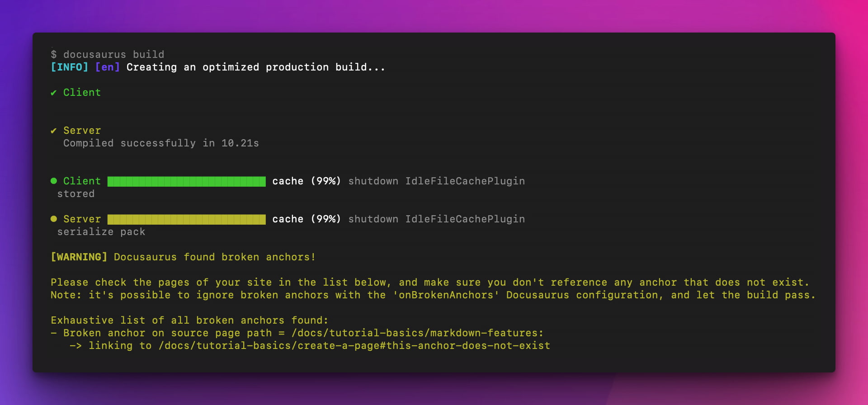
Task: Click the markdown-features source page path
Action: tap(417, 333)
